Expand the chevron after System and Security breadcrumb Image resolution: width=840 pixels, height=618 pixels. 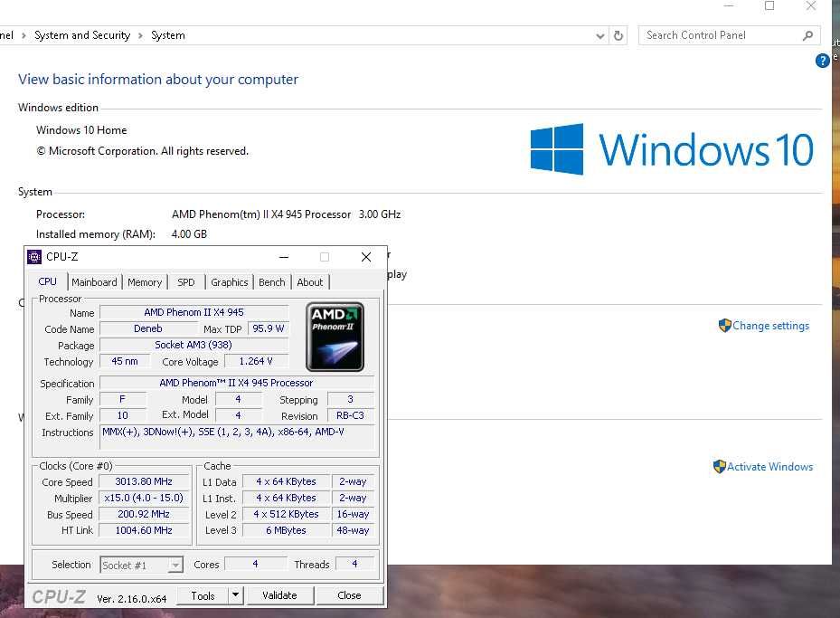coord(140,35)
